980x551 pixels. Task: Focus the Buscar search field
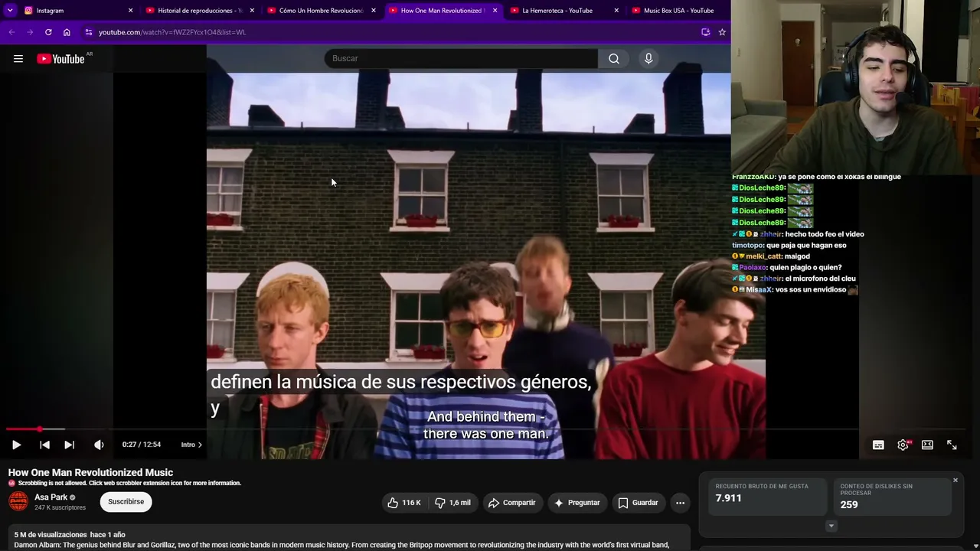click(x=461, y=59)
